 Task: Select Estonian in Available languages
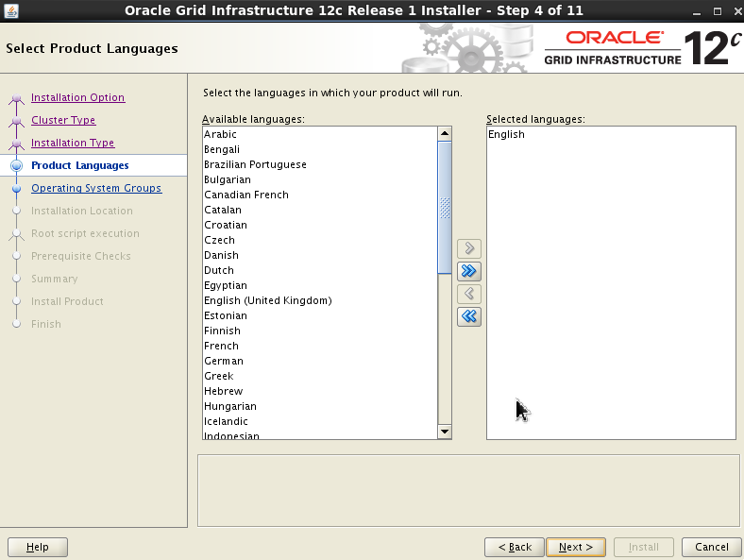(x=320, y=315)
